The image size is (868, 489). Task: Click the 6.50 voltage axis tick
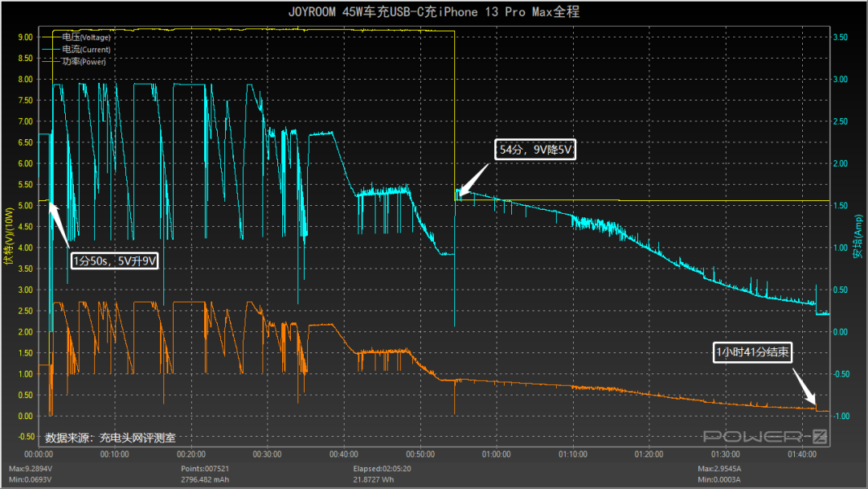click(x=26, y=142)
